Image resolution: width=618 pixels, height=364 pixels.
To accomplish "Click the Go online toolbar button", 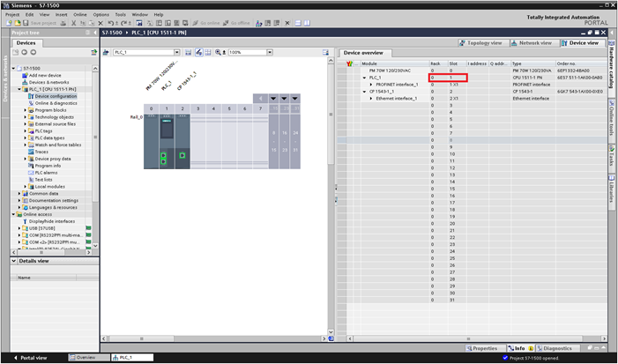I will (x=208, y=23).
